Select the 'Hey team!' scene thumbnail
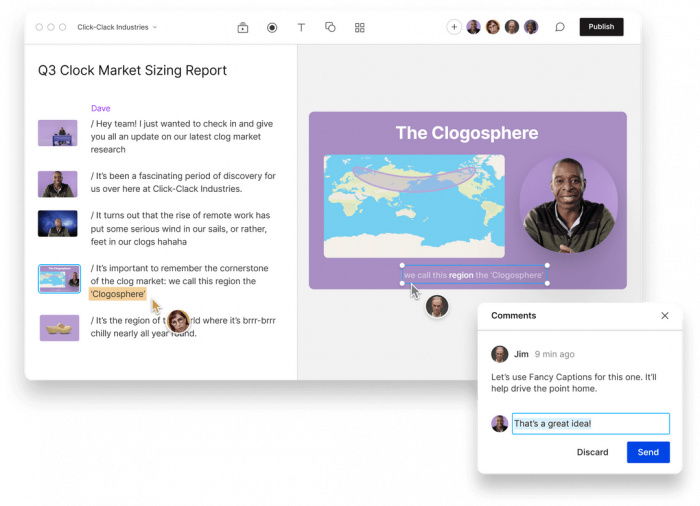The width and height of the screenshot is (700, 506). [x=58, y=133]
